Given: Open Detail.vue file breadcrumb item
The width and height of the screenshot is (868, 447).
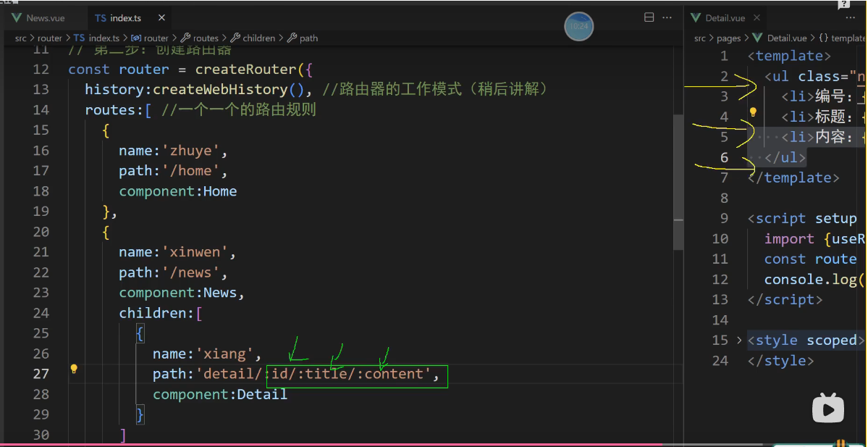Looking at the screenshot, I should [x=780, y=38].
